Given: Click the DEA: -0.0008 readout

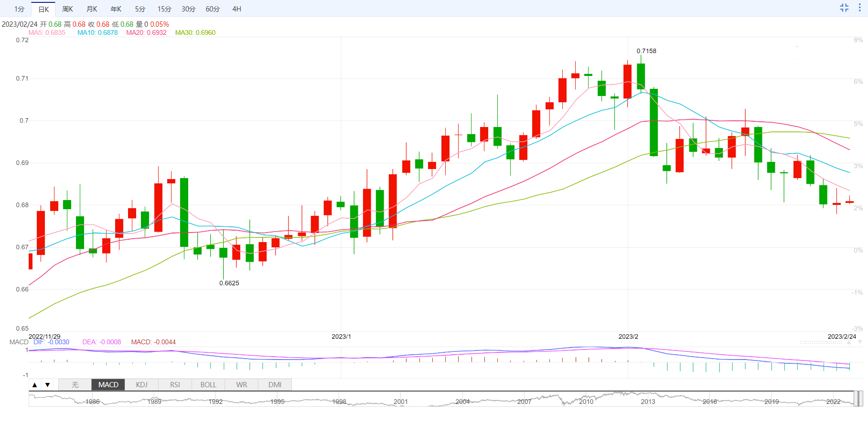Looking at the screenshot, I should pyautogui.click(x=102, y=342).
